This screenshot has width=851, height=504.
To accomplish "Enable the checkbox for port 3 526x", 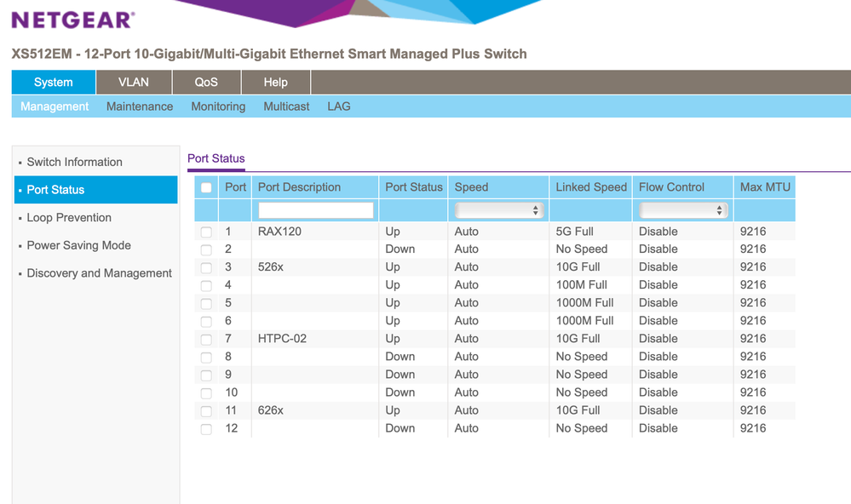I will point(206,267).
